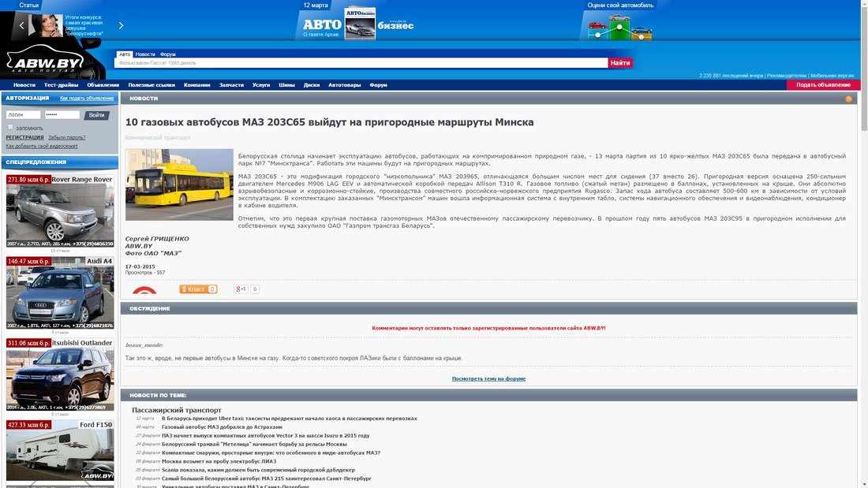Open the Мобильная версия link
This screenshot has height=488, width=868.
(832, 75)
